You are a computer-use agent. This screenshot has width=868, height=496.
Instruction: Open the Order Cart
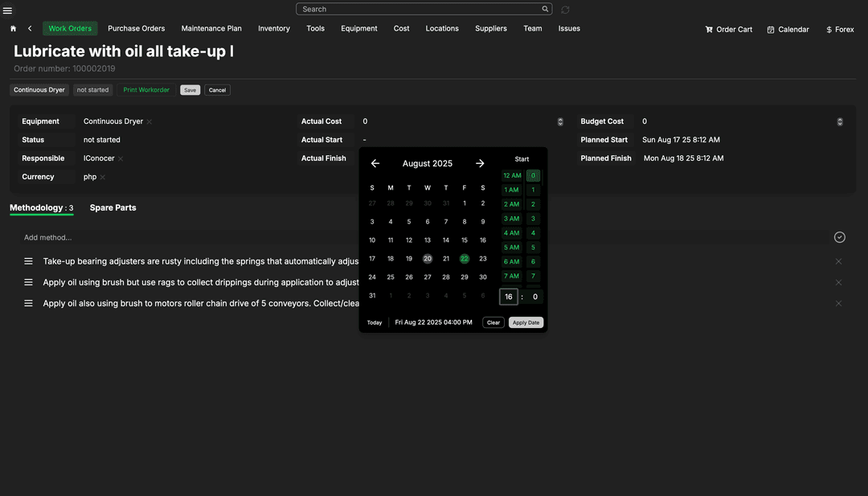pos(728,29)
